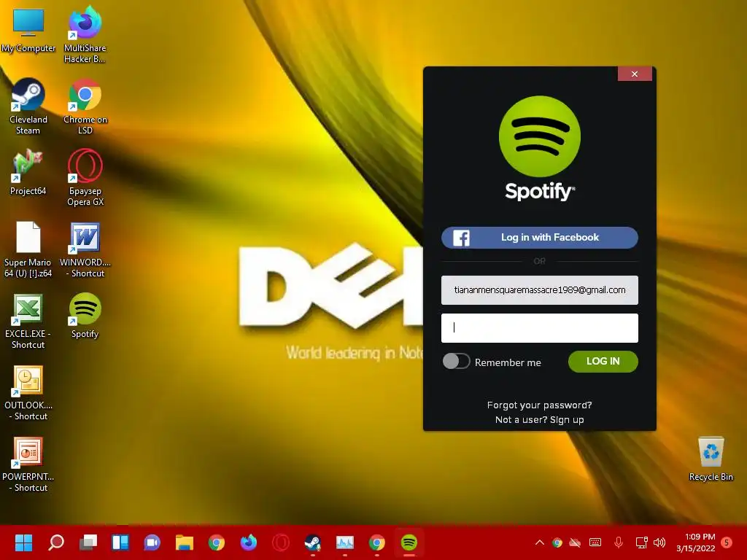Open notification center badge 5
Viewport: 747px width, 560px height.
727,542
